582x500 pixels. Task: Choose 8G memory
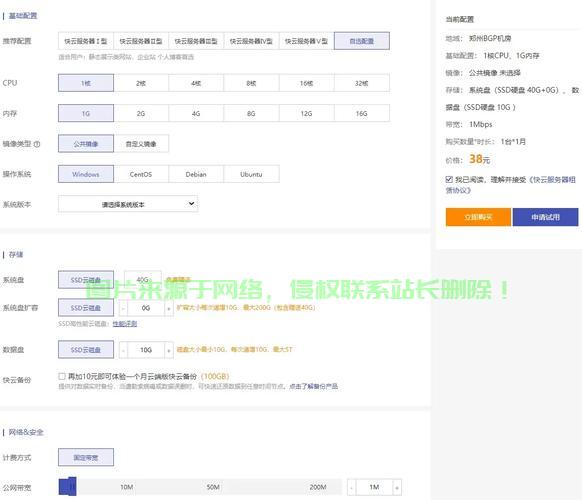click(x=251, y=113)
